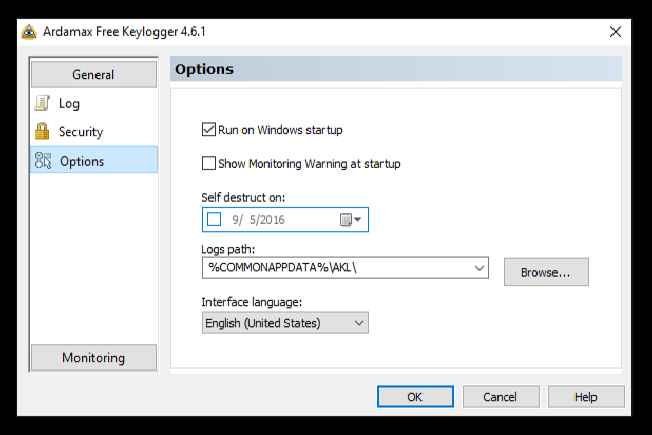This screenshot has height=435, width=652.
Task: Close the Ardamax Keylogger dialog window
Action: click(x=615, y=32)
